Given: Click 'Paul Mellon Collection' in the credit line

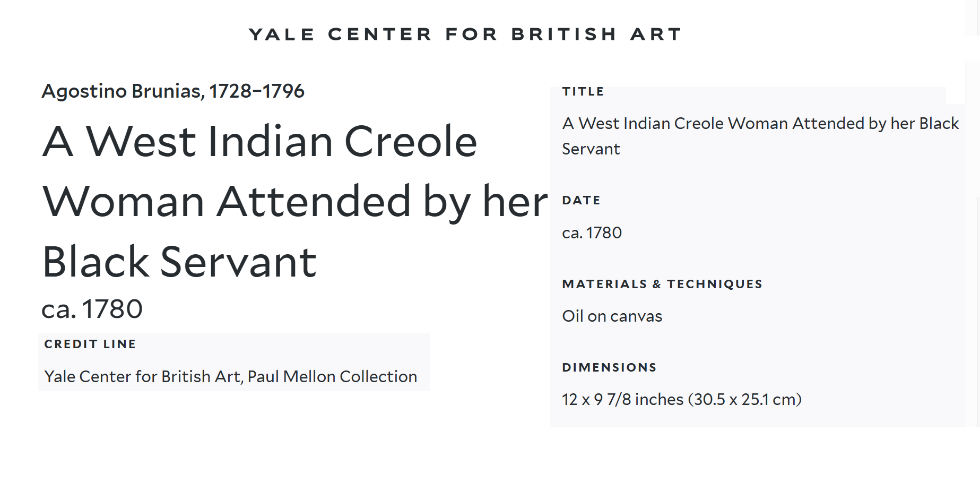Looking at the screenshot, I should (332, 376).
